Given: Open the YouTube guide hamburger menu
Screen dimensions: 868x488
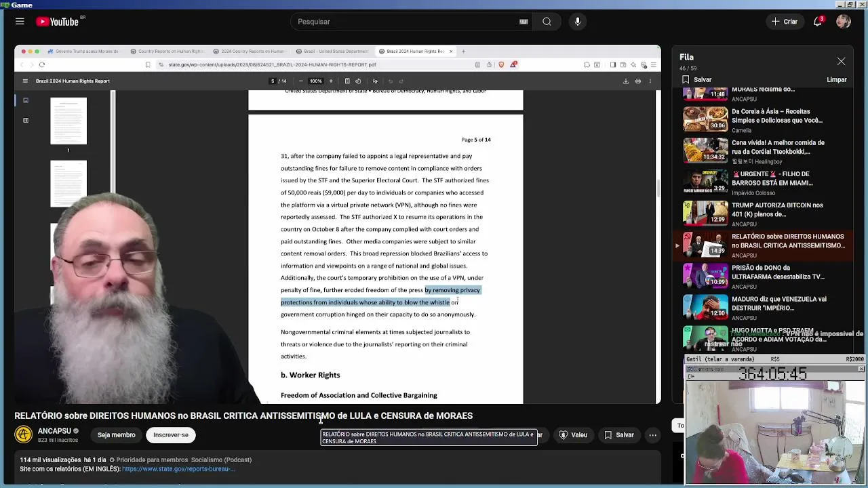Looking at the screenshot, I should pos(20,22).
